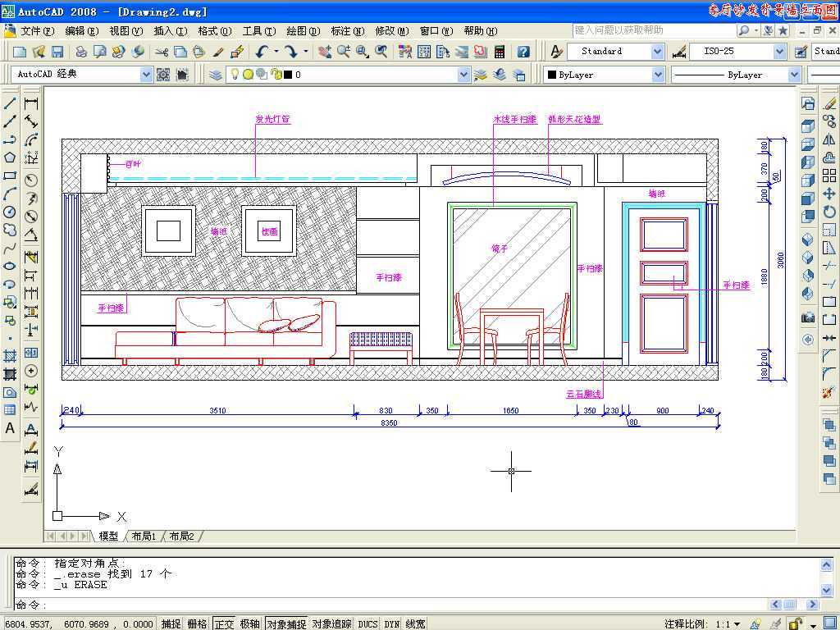Toggle 对象捕捉 object snap

pyautogui.click(x=286, y=623)
